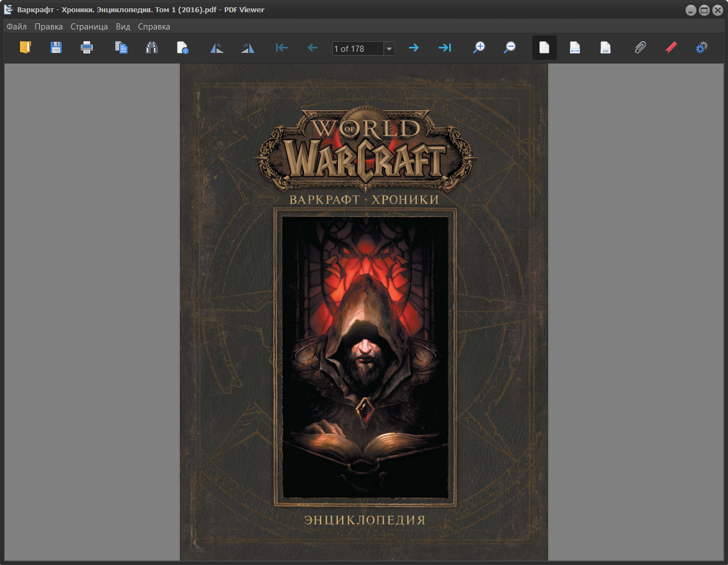Open search with the binoculars icon
The width and height of the screenshot is (728, 565).
click(x=152, y=48)
